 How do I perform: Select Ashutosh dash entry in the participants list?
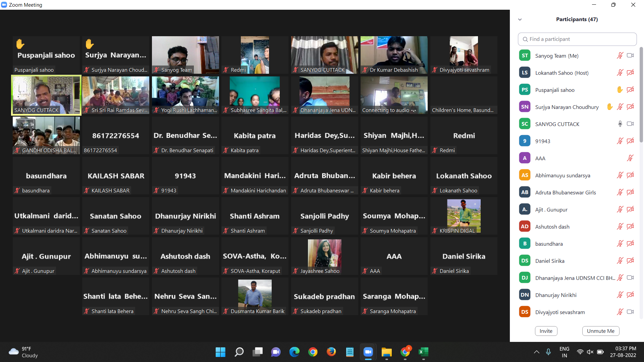tap(552, 227)
